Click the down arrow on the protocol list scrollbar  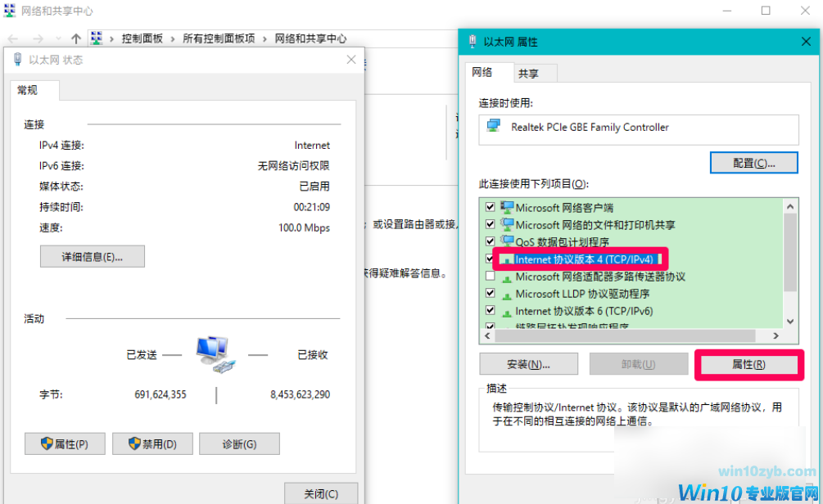point(789,320)
